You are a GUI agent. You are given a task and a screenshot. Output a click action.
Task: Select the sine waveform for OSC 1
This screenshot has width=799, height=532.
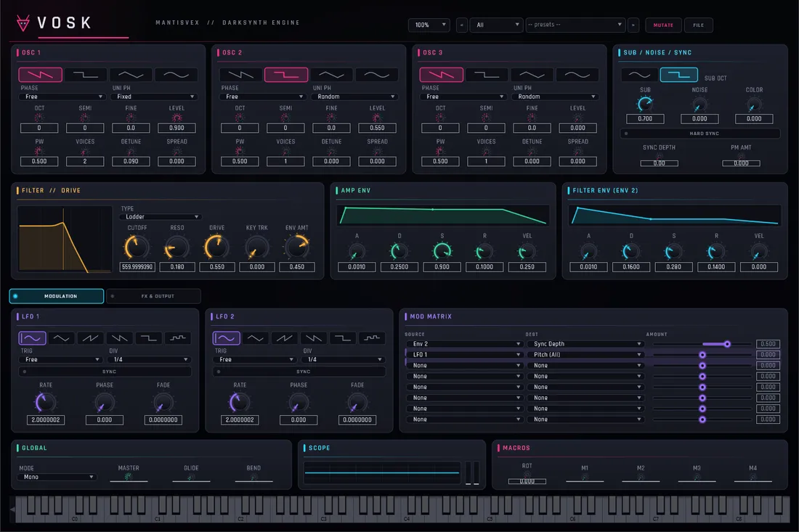point(176,75)
